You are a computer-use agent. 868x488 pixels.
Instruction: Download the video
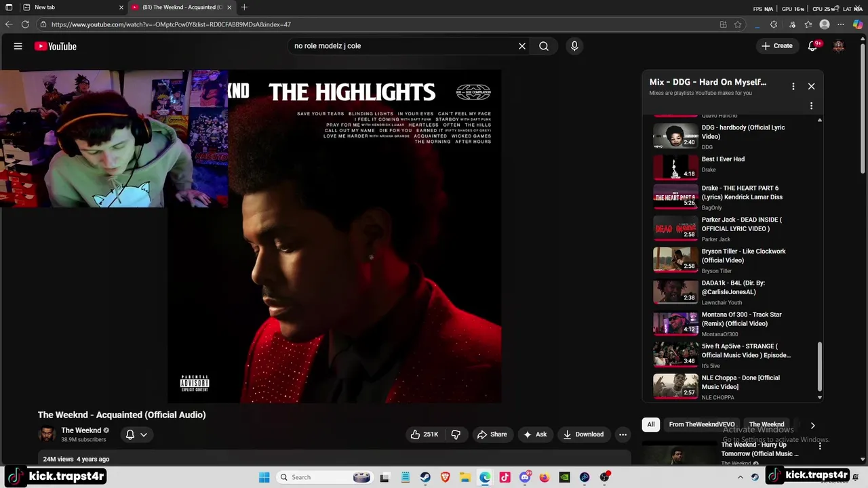click(x=583, y=434)
